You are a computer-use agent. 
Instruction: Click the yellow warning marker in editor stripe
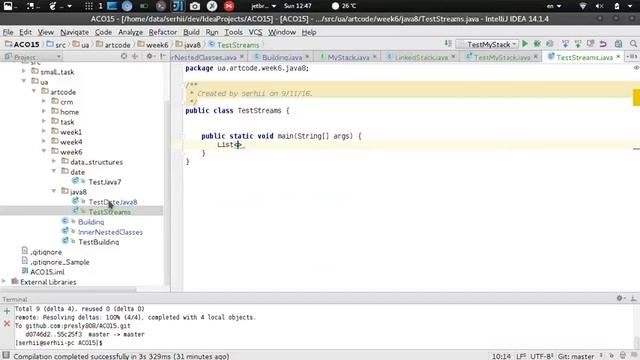pyautogui.click(x=636, y=98)
